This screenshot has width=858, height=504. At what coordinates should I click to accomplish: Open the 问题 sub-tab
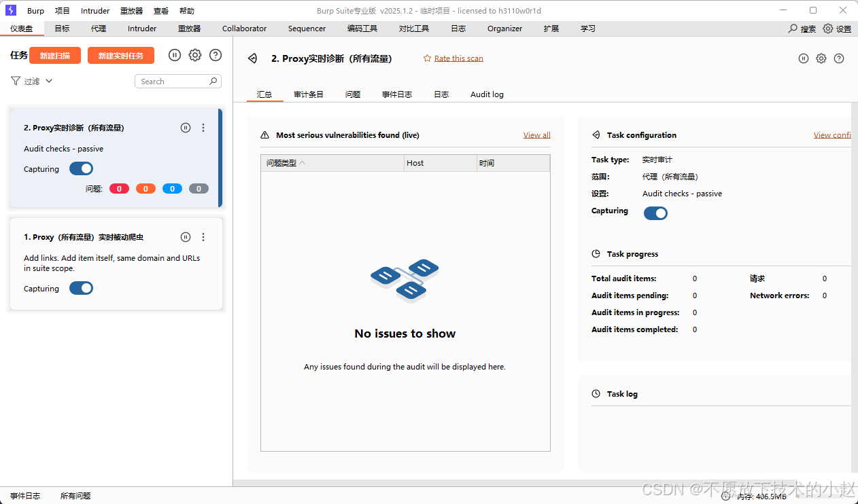coord(353,94)
